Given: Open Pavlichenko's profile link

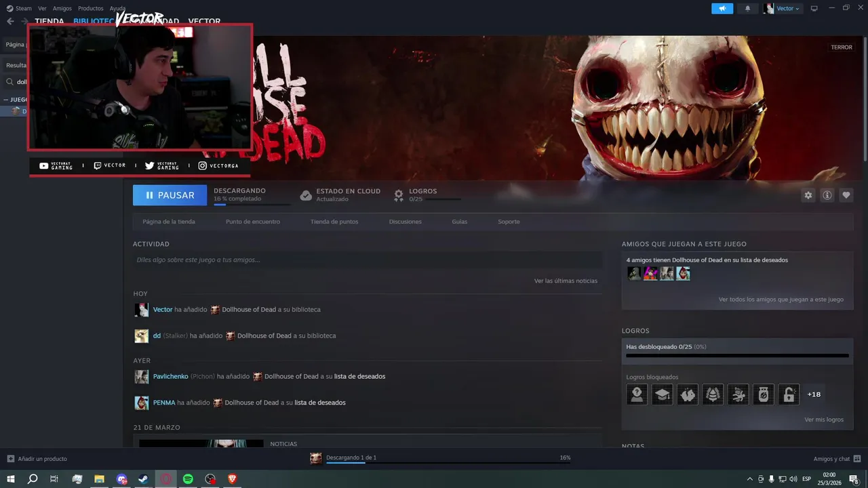Looking at the screenshot, I should 170,376.
